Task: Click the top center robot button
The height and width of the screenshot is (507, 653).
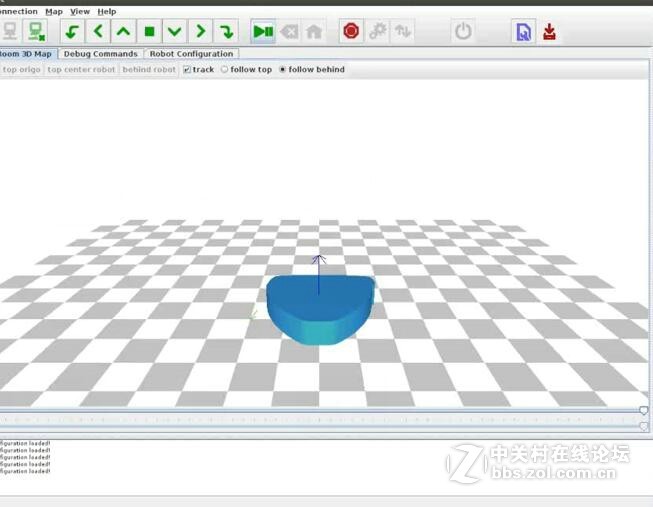Action: 81,70
